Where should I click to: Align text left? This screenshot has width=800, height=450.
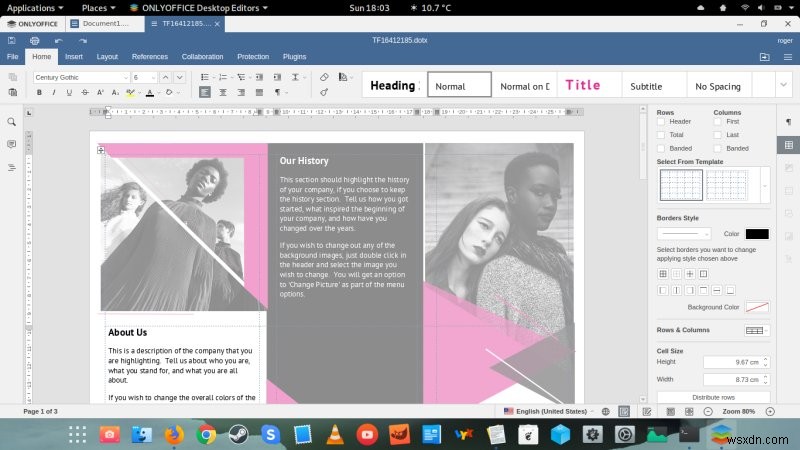coord(205,92)
